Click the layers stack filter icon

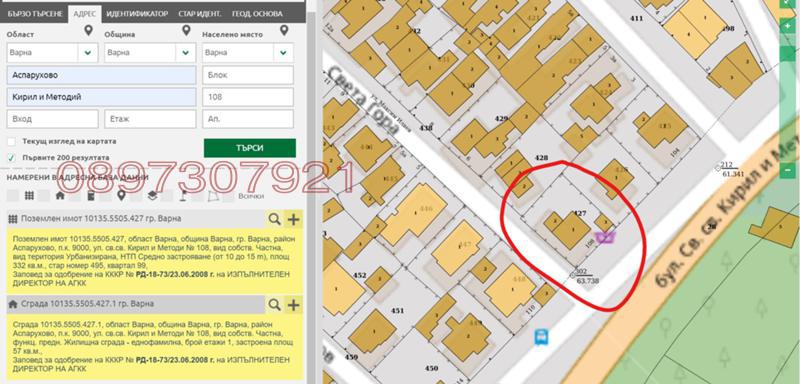point(152,195)
